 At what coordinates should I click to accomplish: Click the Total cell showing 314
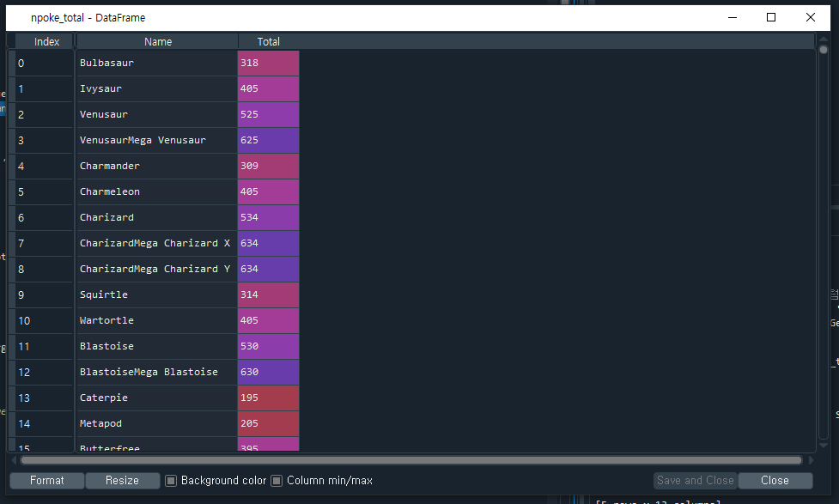point(268,295)
